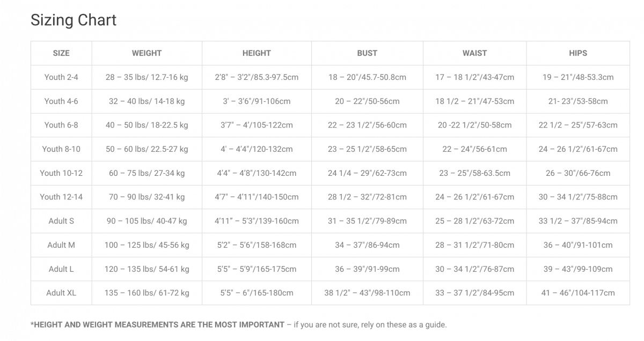Screen dimensions: 644x341
Task: Click the SIZE column header
Action: (x=61, y=53)
